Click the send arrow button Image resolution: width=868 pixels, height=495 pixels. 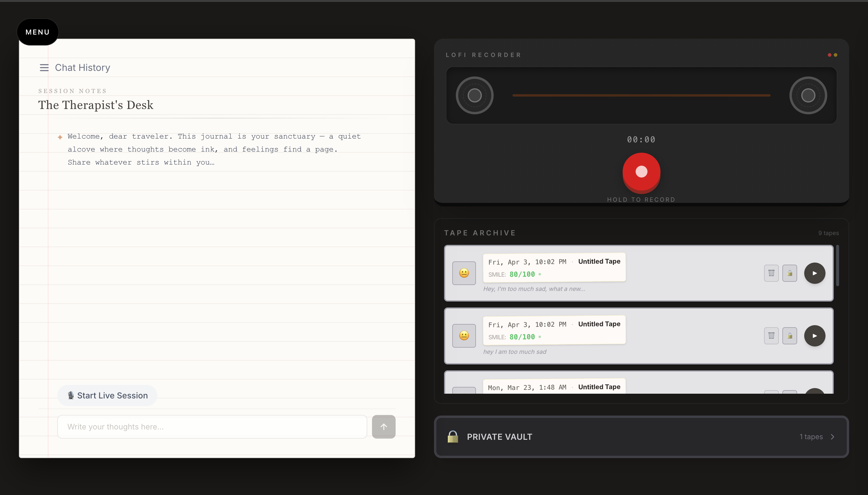click(383, 427)
